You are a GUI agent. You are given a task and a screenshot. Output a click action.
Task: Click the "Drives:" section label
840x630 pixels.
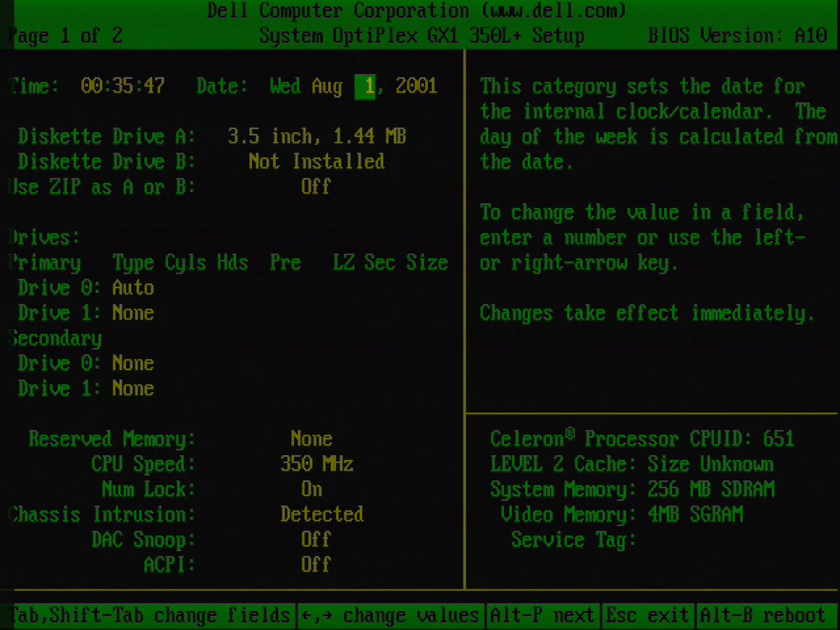45,237
